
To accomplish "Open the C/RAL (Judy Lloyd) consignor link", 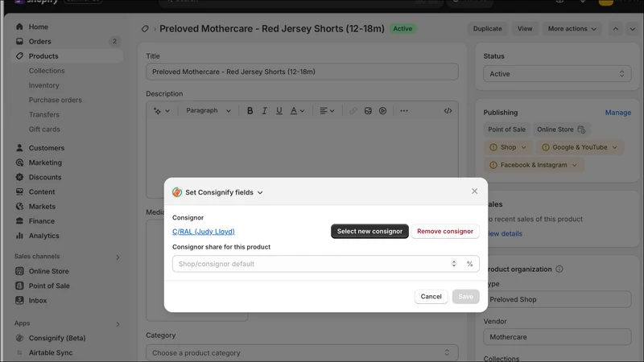I will [204, 232].
